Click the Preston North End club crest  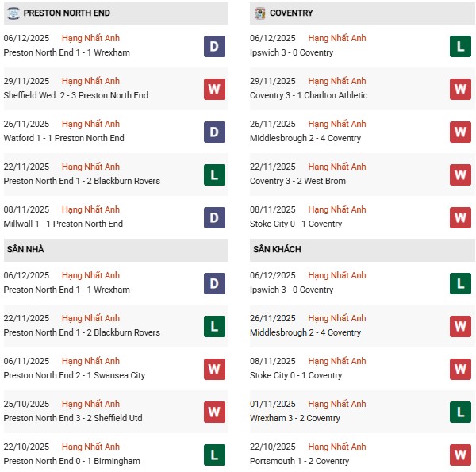pyautogui.click(x=11, y=13)
